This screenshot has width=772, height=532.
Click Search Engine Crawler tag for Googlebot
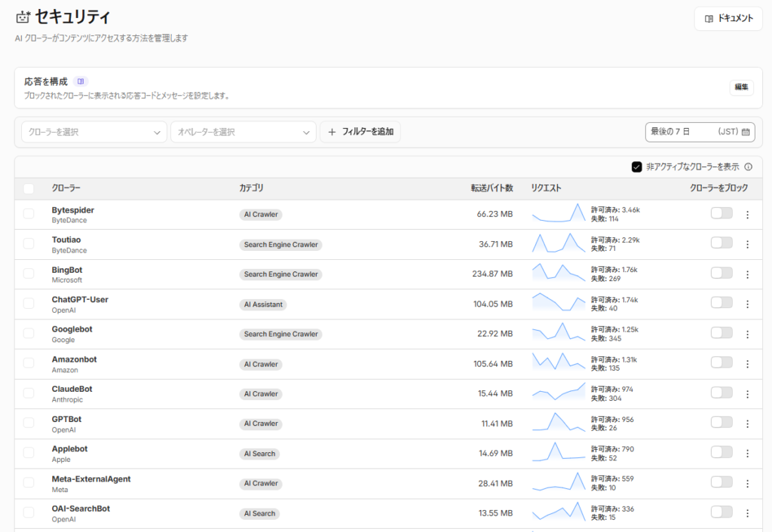coord(280,334)
